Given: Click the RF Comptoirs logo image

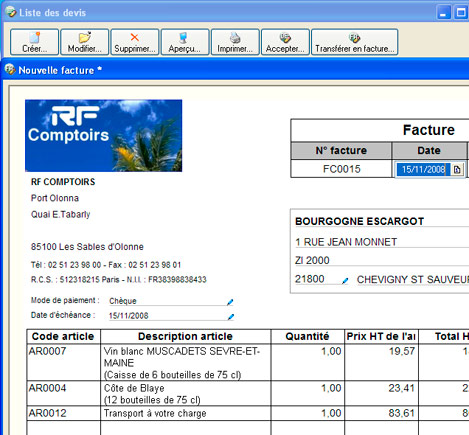Looking at the screenshot, I should [103, 135].
